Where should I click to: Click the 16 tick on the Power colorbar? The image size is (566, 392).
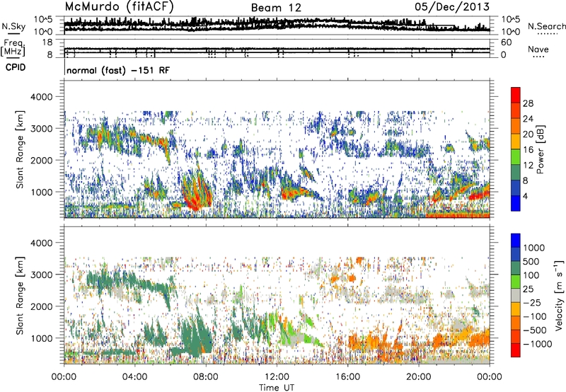point(528,150)
